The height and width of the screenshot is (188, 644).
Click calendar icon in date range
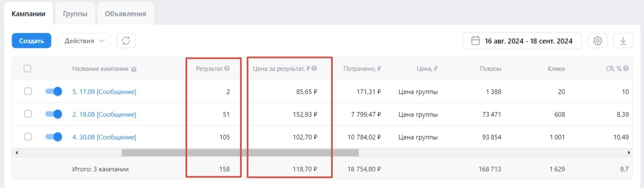[x=476, y=41]
